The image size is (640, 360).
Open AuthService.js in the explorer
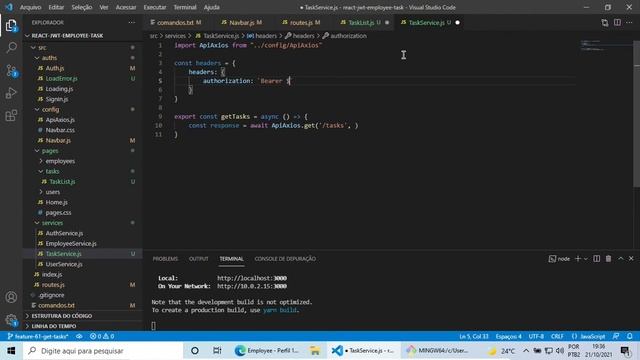coord(64,233)
